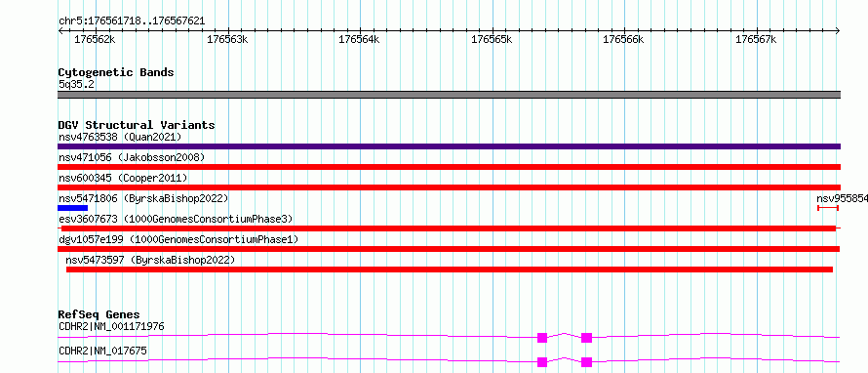
Task: Click the DGV Structural Variants track title
Action: 137,125
